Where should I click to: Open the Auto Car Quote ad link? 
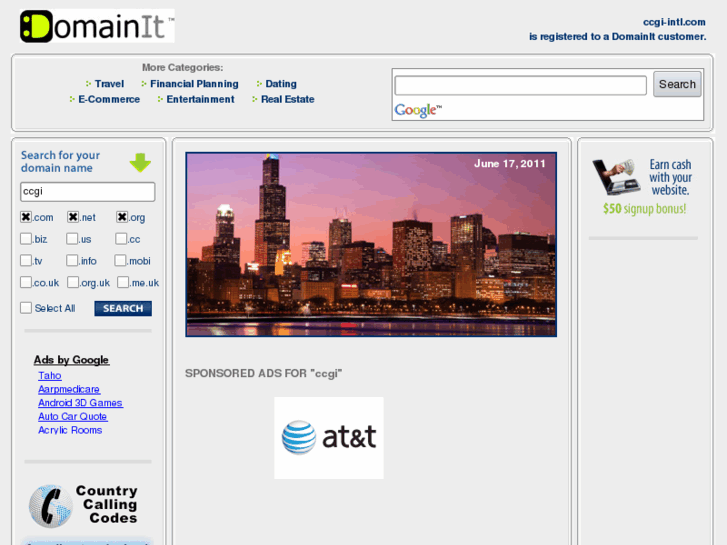pos(73,417)
